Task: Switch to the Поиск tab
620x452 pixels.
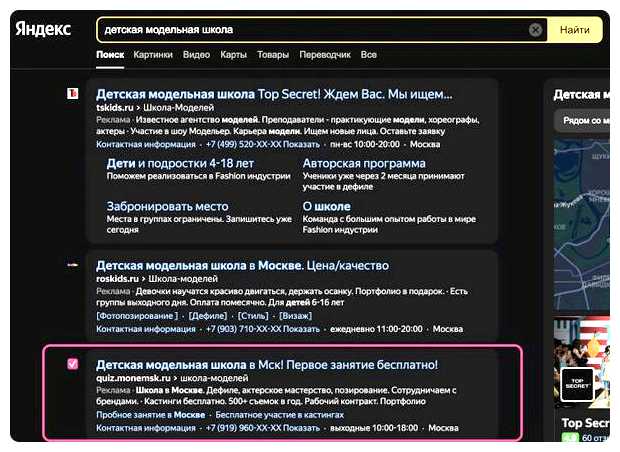Action: (110, 55)
